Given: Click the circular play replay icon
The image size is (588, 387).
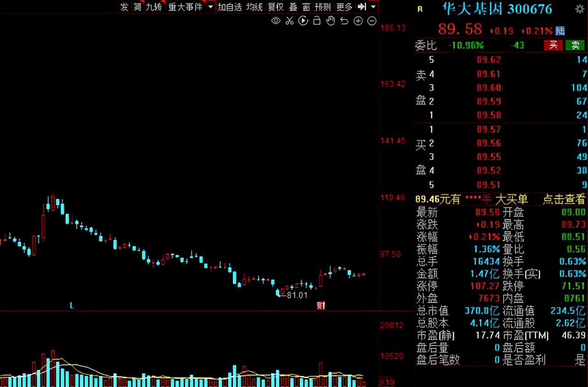Looking at the screenshot, I should [303, 21].
